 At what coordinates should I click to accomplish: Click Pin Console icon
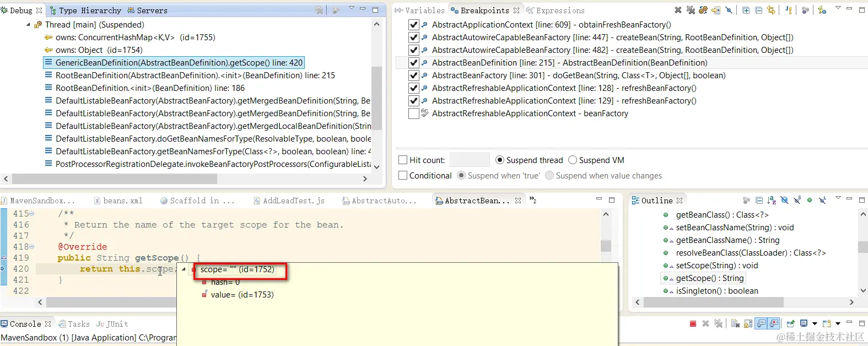click(x=791, y=323)
